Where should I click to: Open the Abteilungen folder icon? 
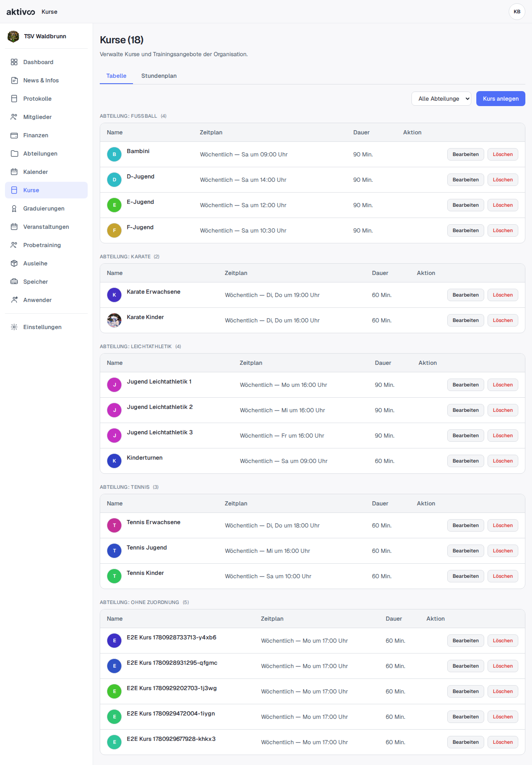pos(14,153)
